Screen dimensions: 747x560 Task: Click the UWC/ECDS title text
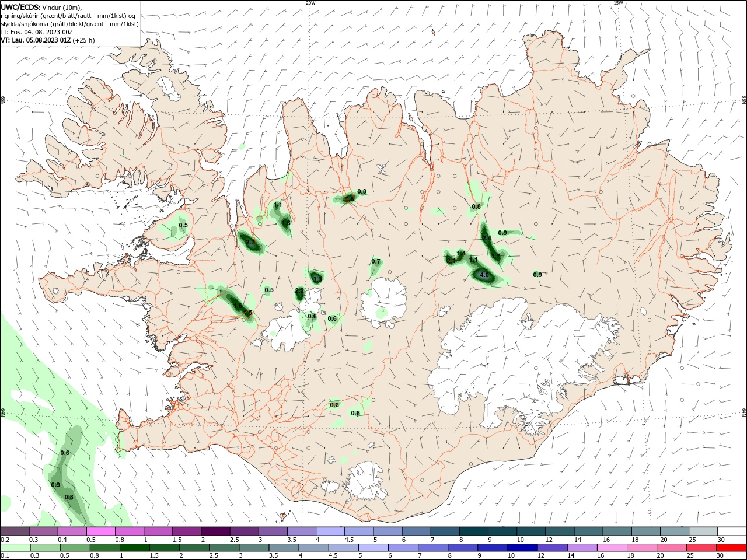point(20,7)
